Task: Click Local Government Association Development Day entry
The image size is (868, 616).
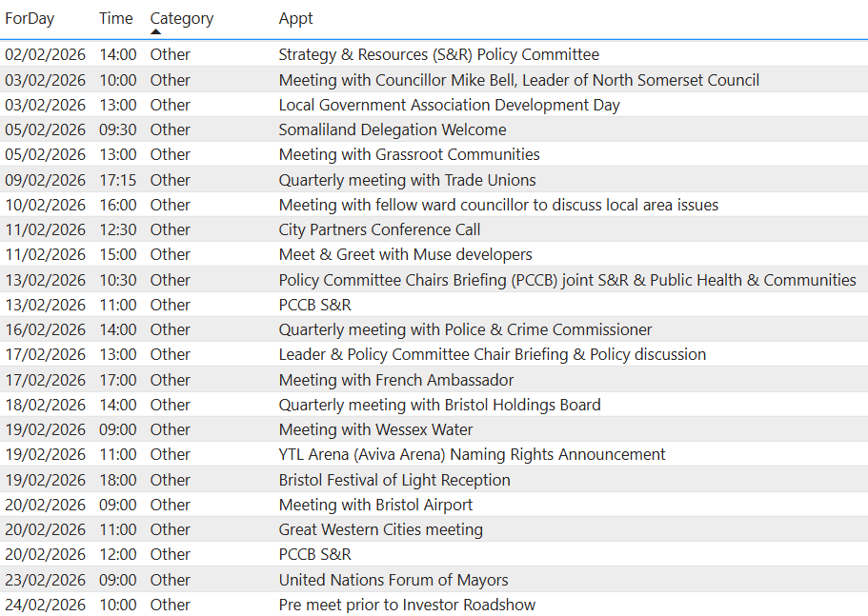Action: [449, 105]
